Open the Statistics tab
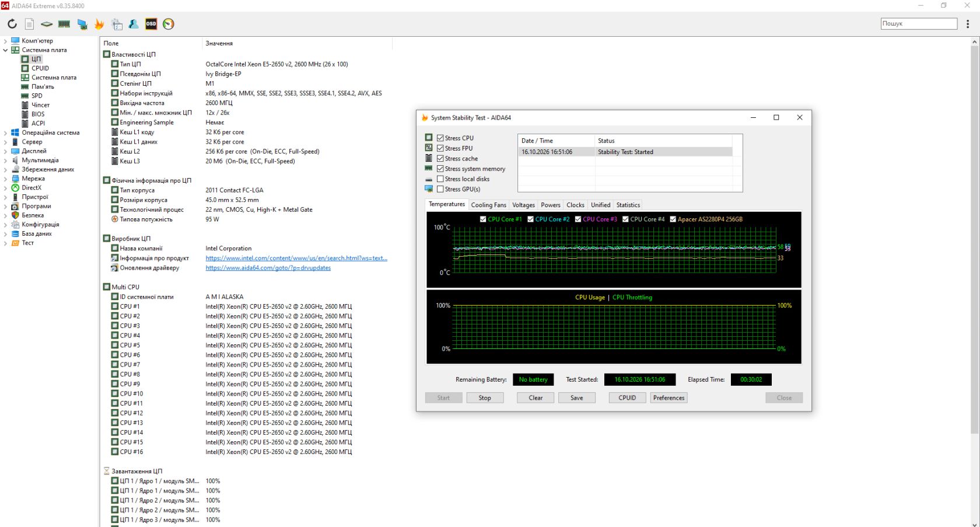This screenshot has height=527, width=980. 628,205
